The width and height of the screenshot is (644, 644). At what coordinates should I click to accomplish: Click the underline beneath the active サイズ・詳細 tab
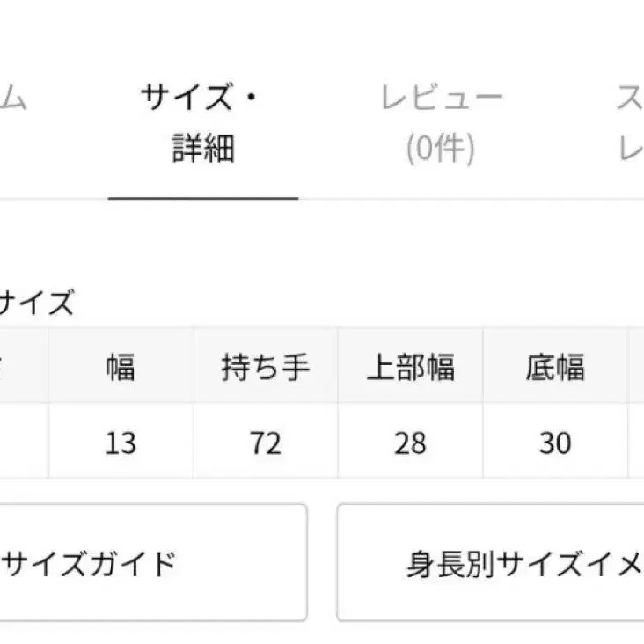(203, 197)
